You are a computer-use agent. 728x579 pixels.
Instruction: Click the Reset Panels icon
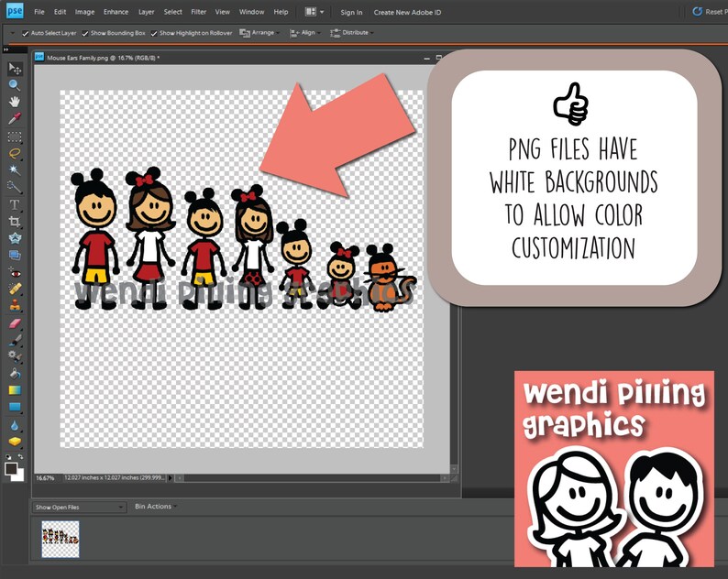click(697, 12)
